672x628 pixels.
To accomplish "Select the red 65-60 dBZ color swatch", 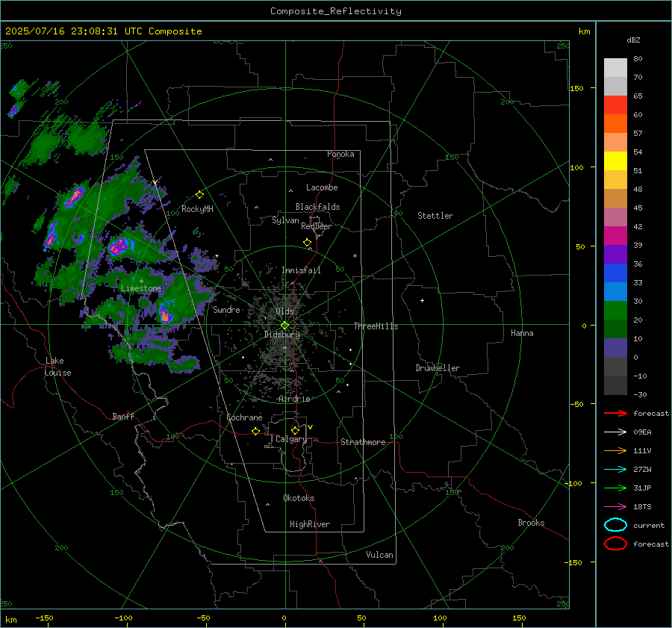I will (615, 105).
